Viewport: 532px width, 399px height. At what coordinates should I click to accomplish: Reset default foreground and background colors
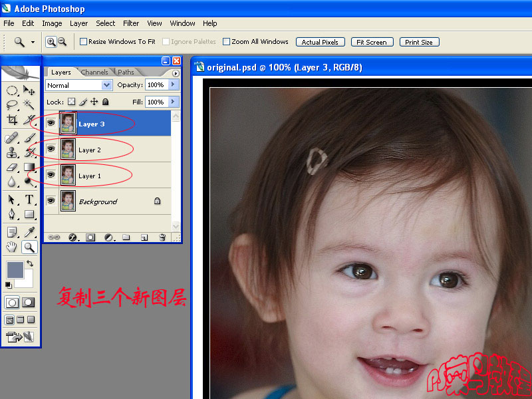click(9, 285)
